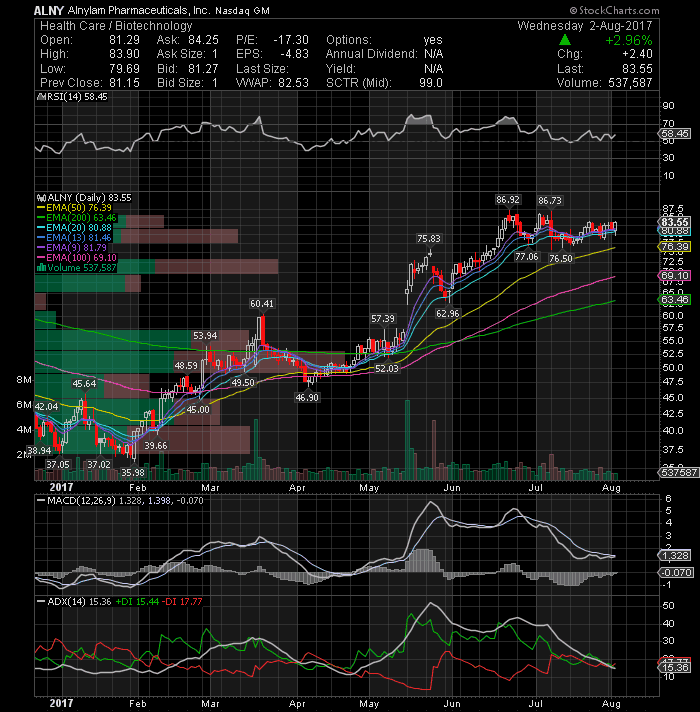Click the ALNY (Daily) 83.55 legend title
Viewport: 700px width, 712px height.
(84, 198)
